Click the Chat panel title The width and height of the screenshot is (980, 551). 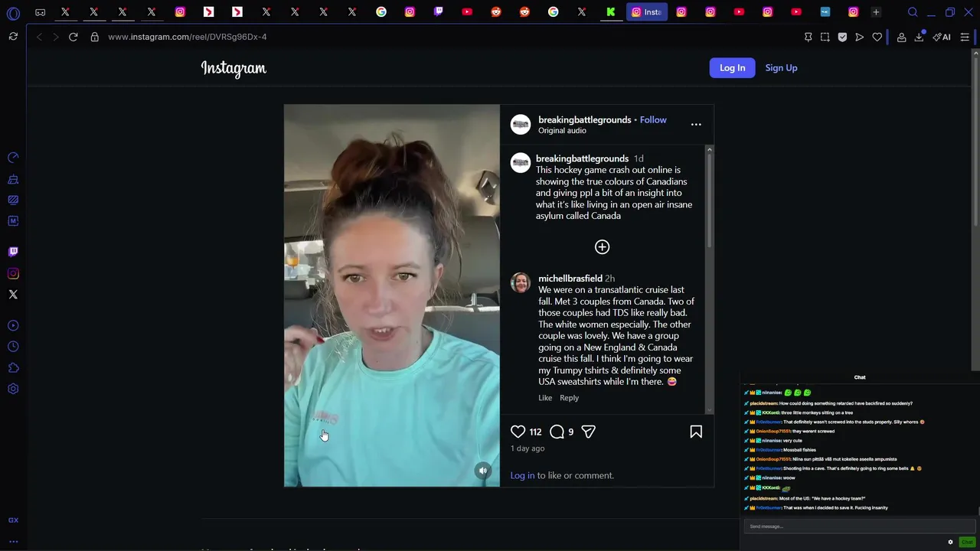click(x=860, y=377)
